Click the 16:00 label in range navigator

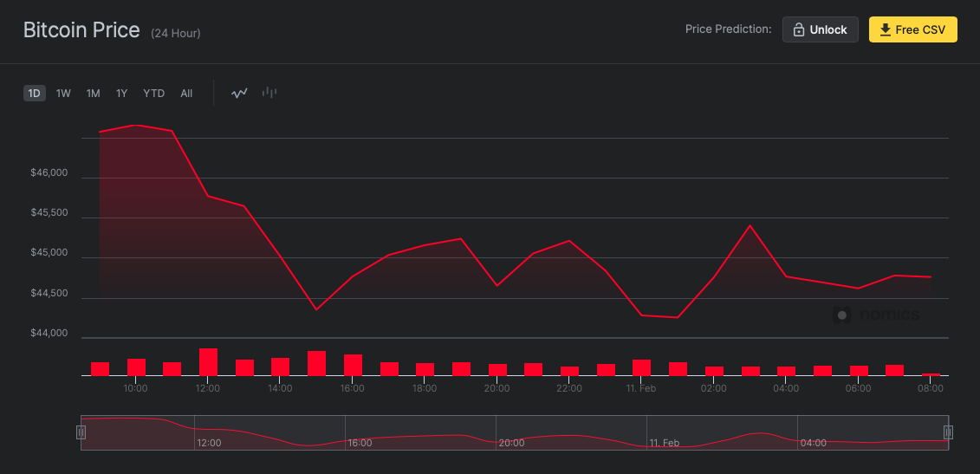click(360, 443)
